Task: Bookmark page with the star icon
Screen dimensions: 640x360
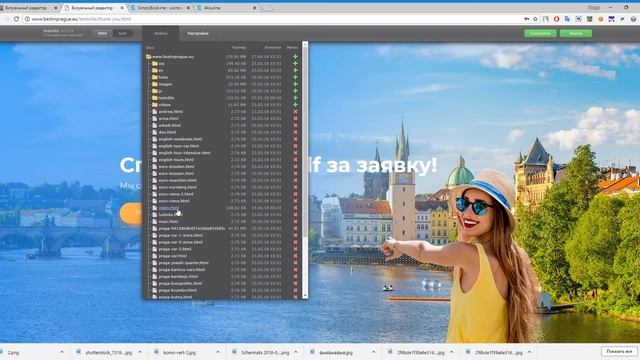Action: pos(536,19)
